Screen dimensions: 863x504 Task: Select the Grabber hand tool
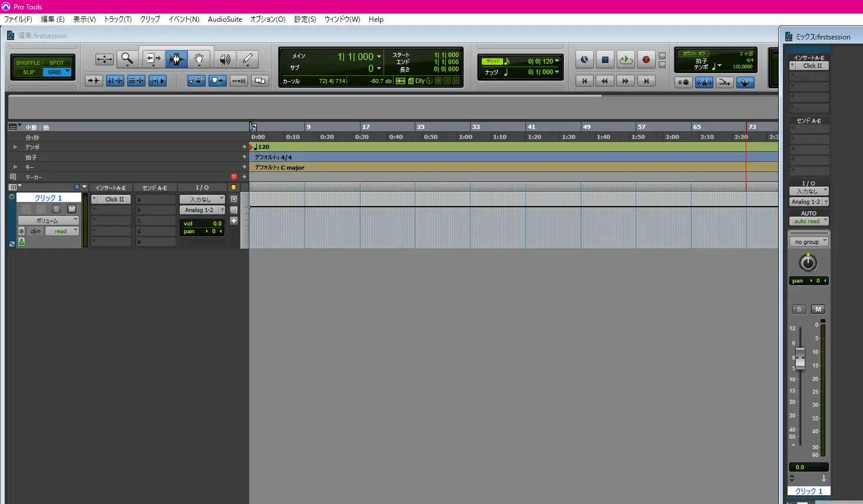(199, 59)
